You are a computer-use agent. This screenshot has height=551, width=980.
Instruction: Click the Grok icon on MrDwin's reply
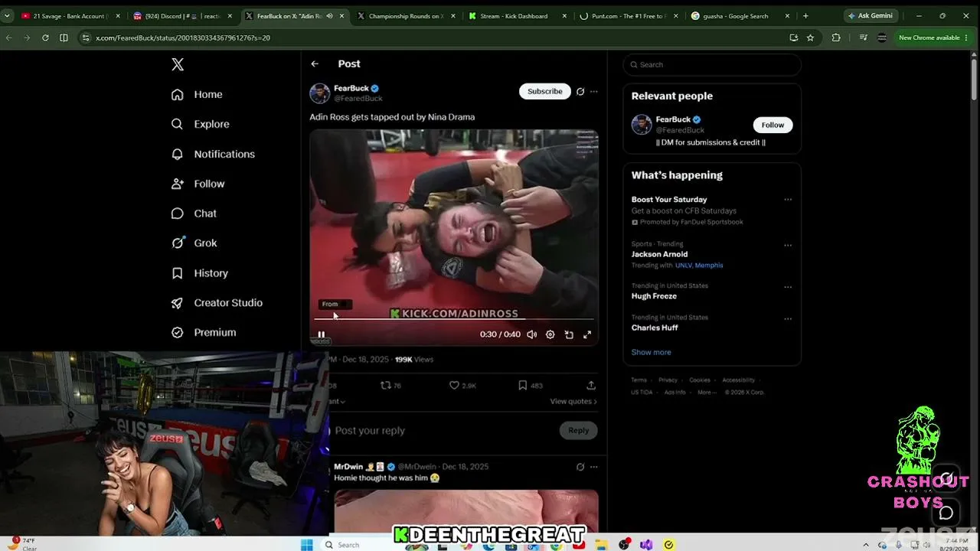tap(580, 467)
